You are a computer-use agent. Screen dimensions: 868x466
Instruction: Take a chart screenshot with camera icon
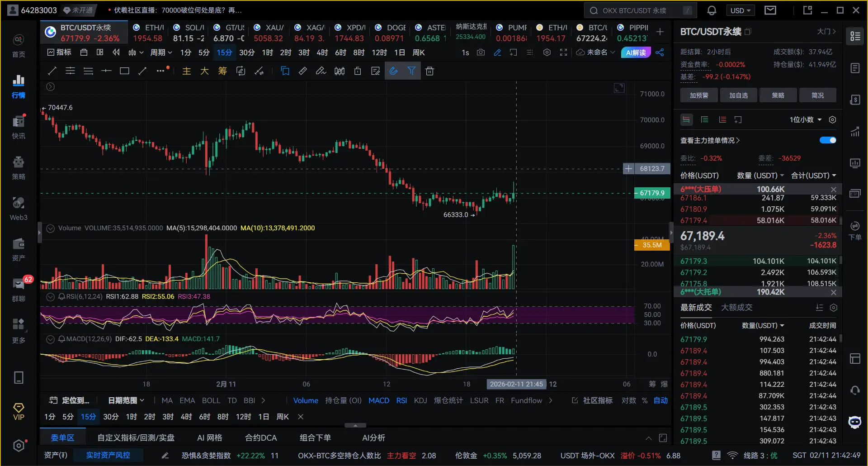tap(481, 52)
